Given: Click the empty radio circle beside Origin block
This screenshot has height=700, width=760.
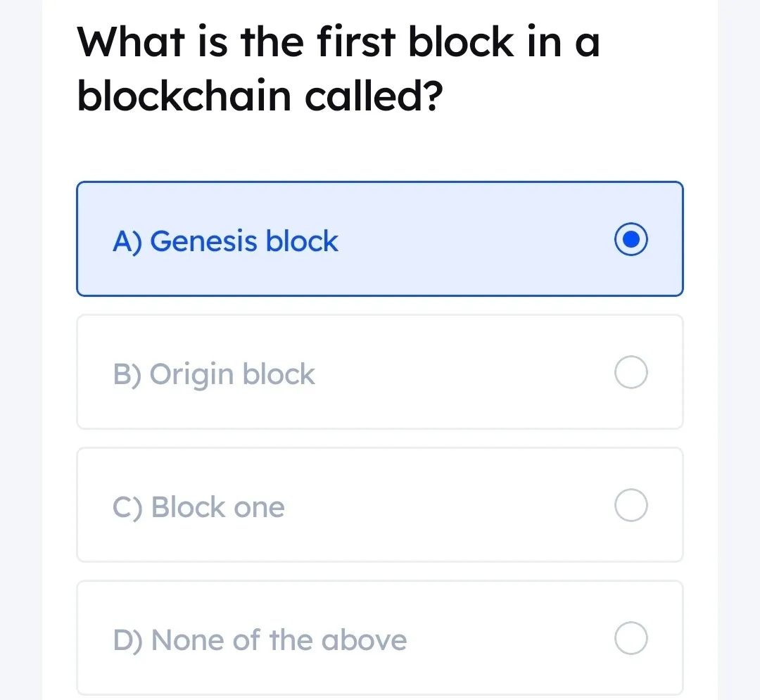Looking at the screenshot, I should coord(631,372).
